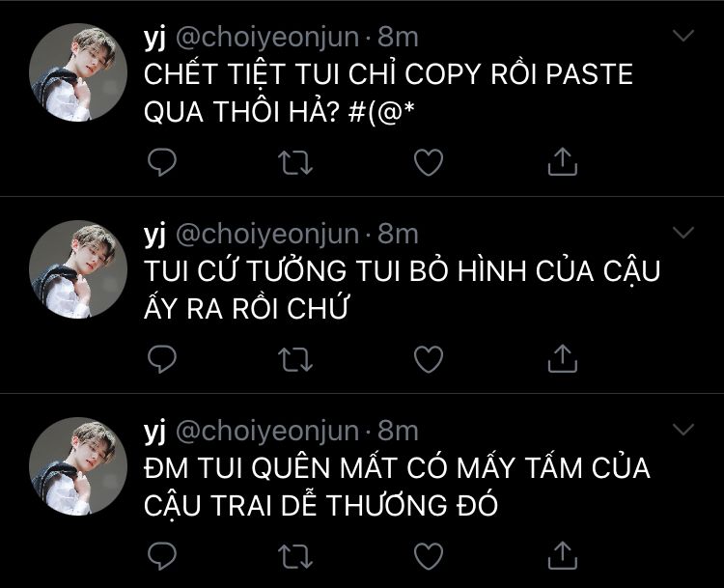View profile picture on second tweet
This screenshot has height=588, width=724.
(78, 269)
